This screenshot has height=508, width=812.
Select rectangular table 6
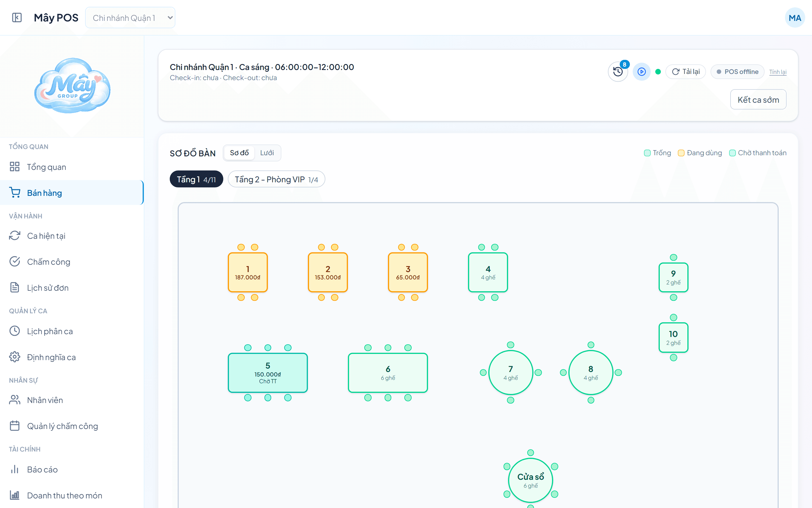(x=388, y=373)
